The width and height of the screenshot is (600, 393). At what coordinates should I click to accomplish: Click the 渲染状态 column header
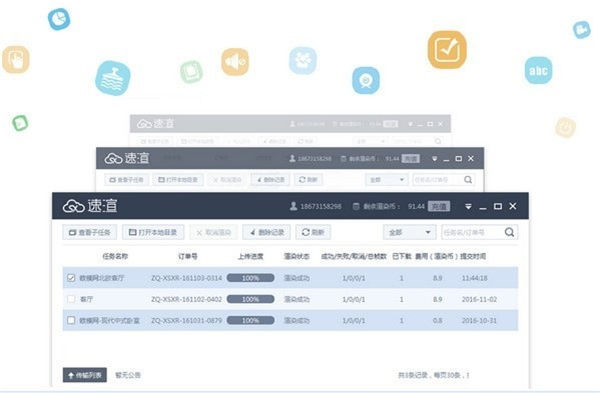pyautogui.click(x=297, y=256)
